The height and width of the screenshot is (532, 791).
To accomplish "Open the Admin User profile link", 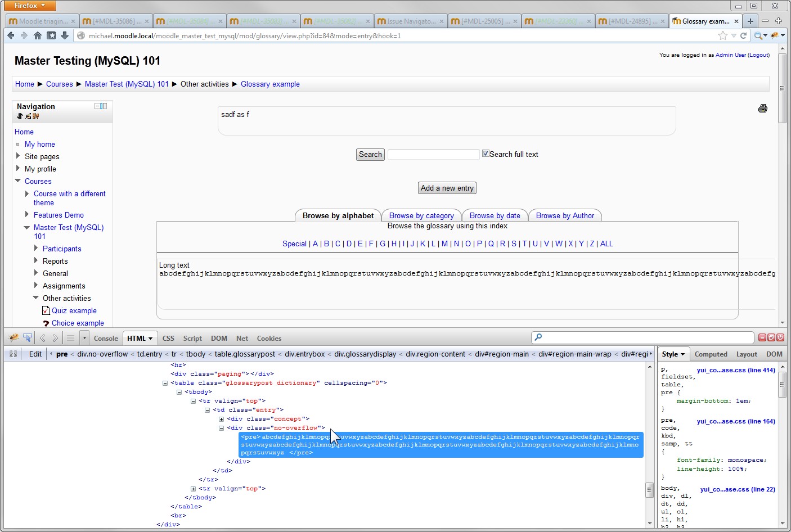I will tap(731, 55).
